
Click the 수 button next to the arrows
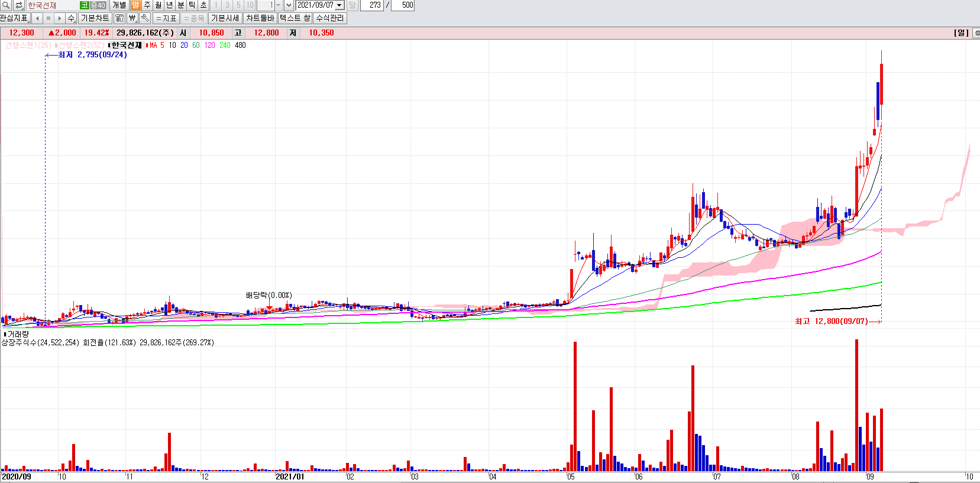point(71,18)
